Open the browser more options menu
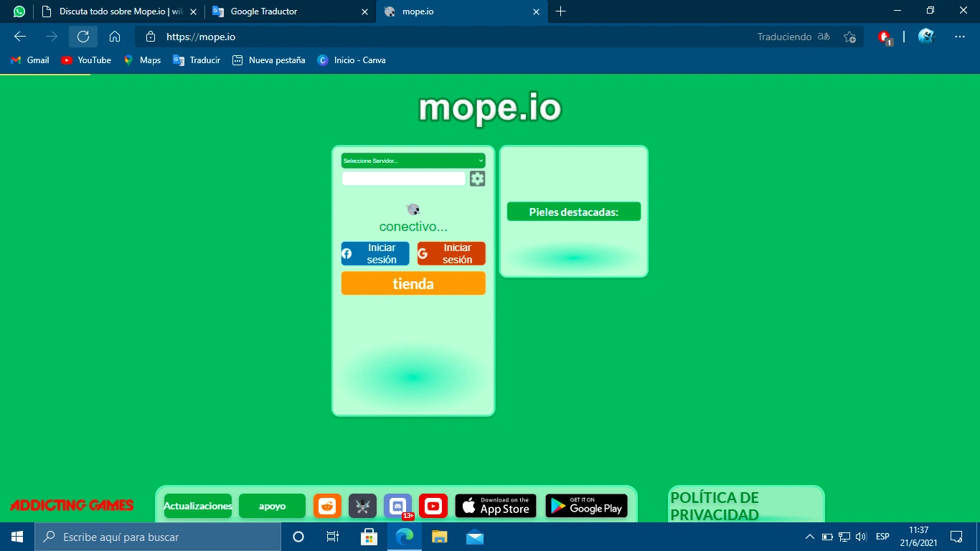 click(x=959, y=37)
